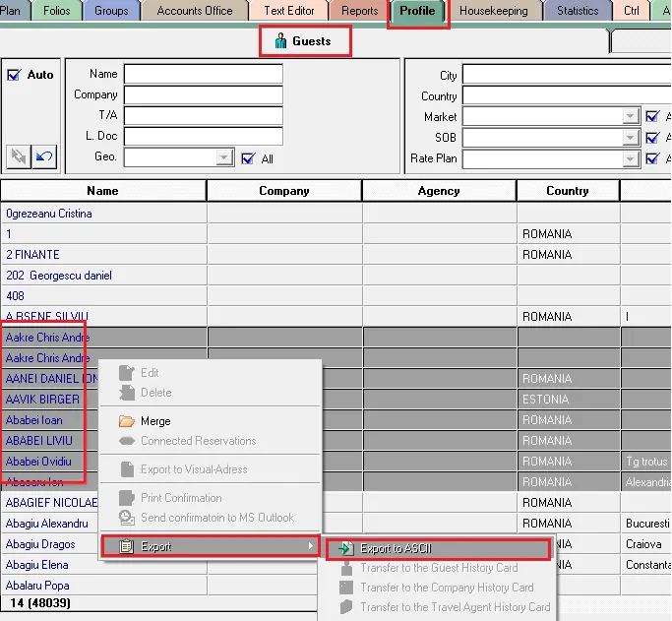This screenshot has height=621, width=672.
Task: Open the Ctrl tab
Action: [x=632, y=10]
